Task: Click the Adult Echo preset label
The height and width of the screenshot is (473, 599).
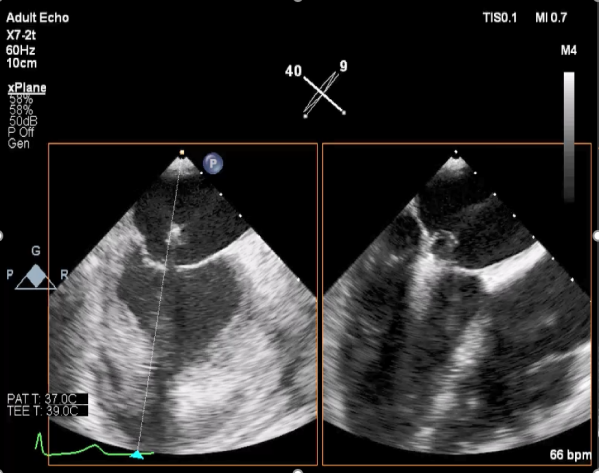Action: click(x=37, y=18)
